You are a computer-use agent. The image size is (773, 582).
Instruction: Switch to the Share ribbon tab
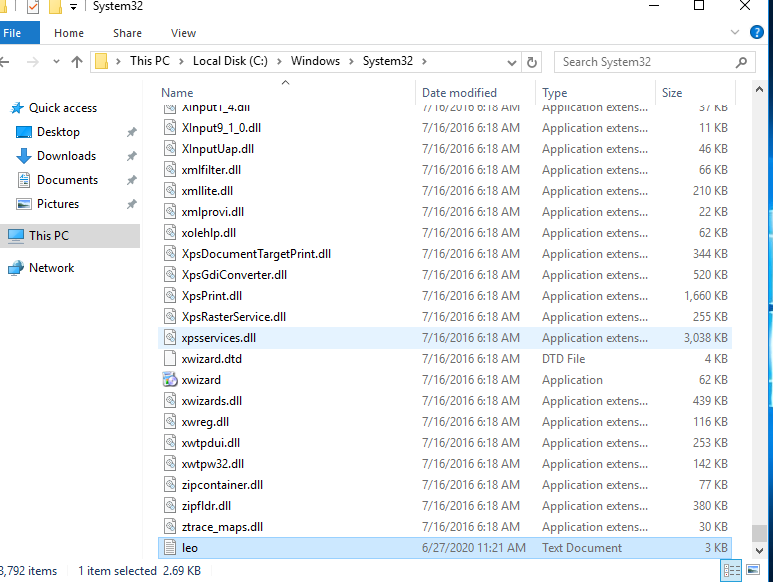[127, 33]
